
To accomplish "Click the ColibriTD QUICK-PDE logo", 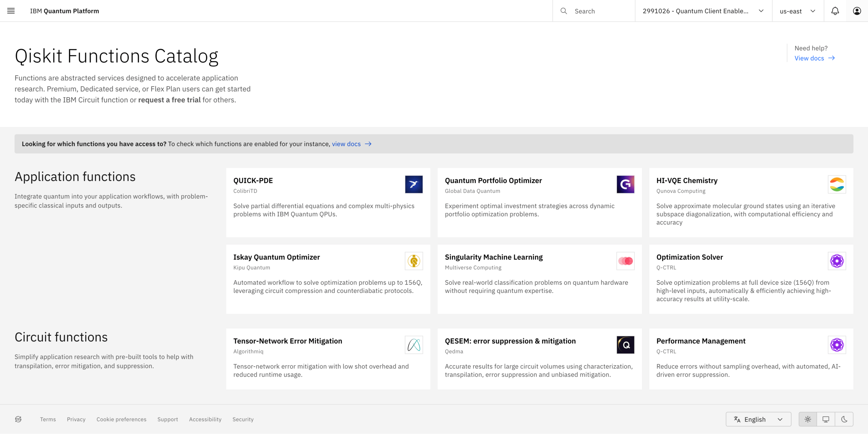I will 414,184.
